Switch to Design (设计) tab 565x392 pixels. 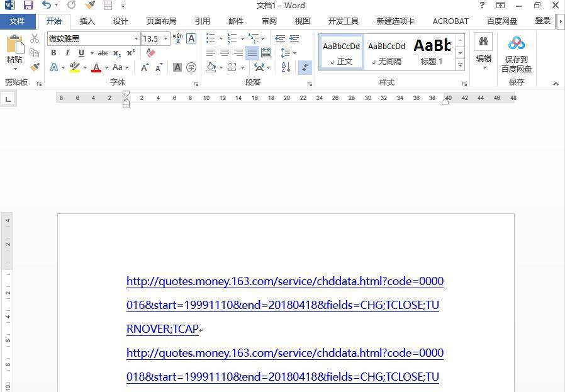120,21
